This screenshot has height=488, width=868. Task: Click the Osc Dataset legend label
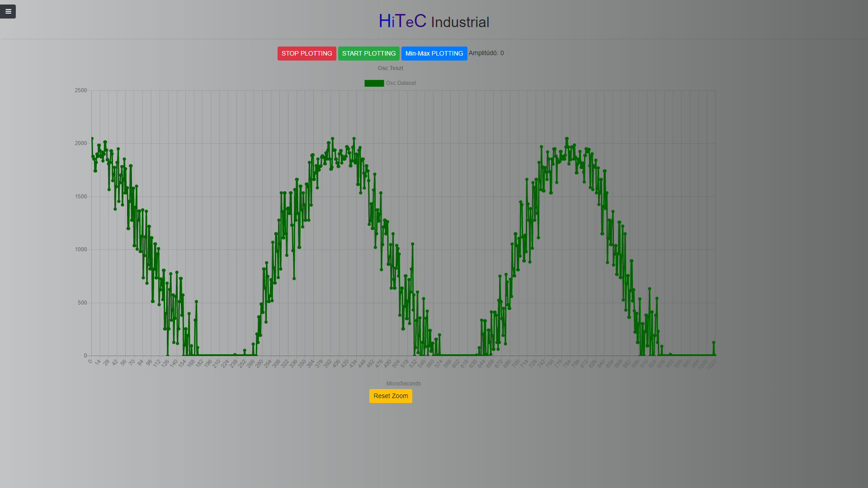pyautogui.click(x=401, y=83)
